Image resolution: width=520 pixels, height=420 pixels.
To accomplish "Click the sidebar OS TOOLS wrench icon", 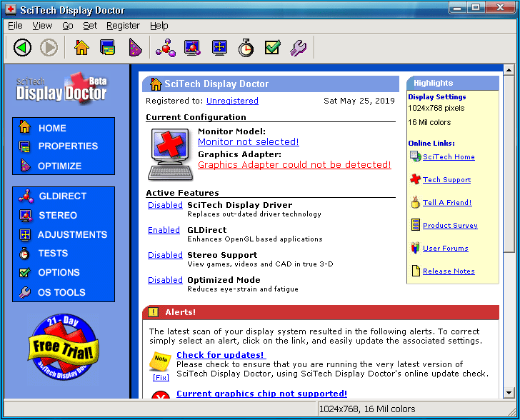I will [25, 292].
